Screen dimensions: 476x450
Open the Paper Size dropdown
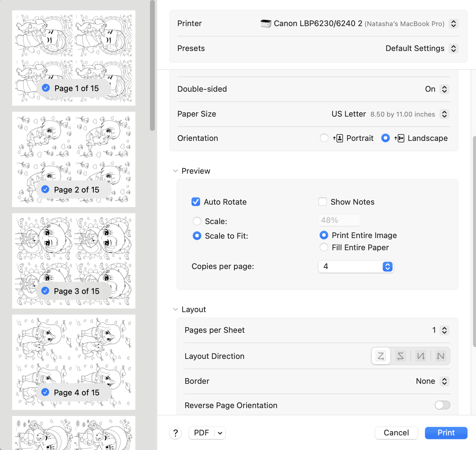(x=444, y=114)
